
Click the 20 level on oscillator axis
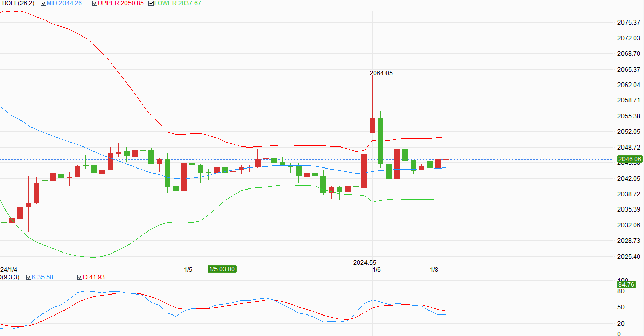tap(621, 324)
